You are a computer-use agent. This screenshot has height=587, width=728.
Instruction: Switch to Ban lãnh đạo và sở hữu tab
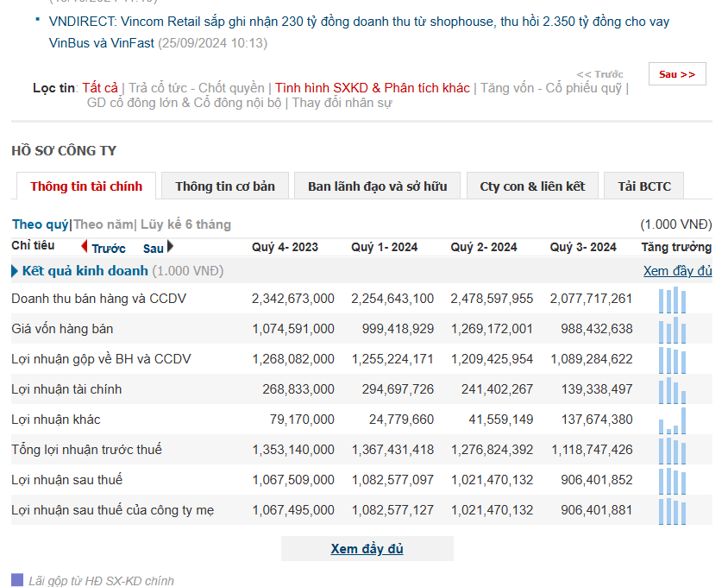click(377, 186)
